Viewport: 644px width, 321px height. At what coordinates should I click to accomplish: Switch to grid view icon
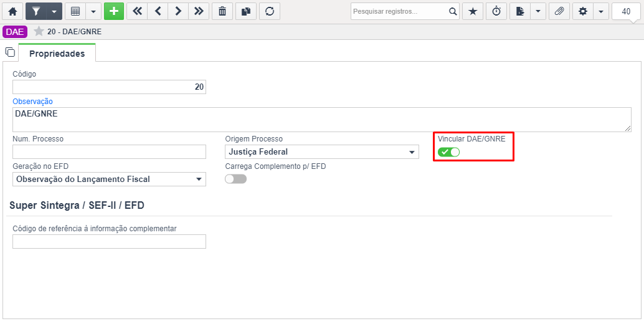pos(75,11)
